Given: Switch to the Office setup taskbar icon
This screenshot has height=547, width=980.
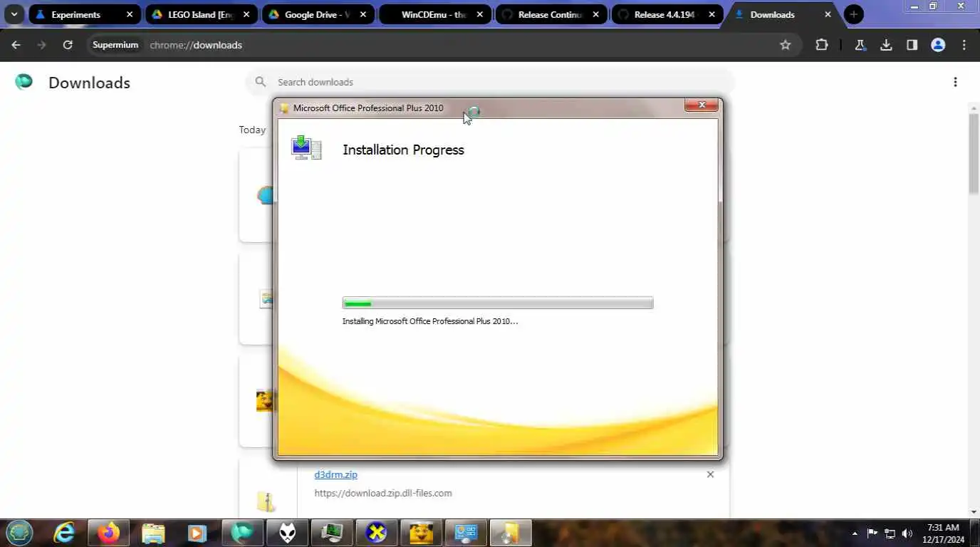Looking at the screenshot, I should [511, 533].
